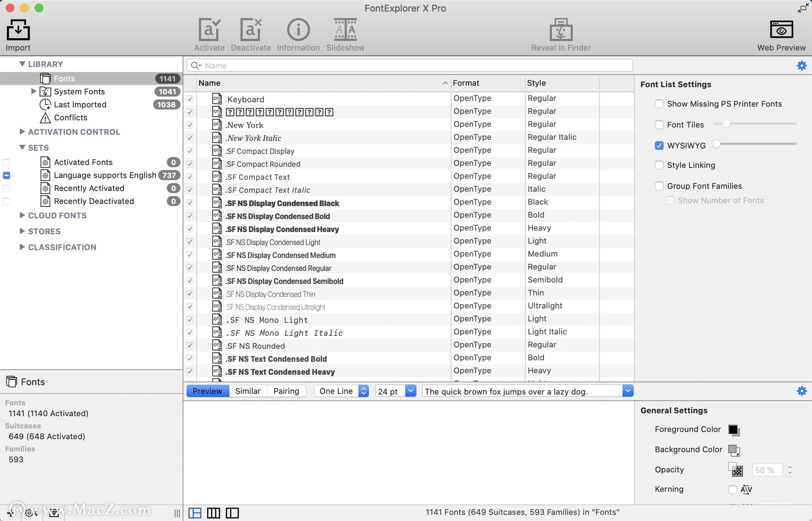Enable Group Font Families checkbox
Viewport: 812px width, 521px height.
(659, 186)
